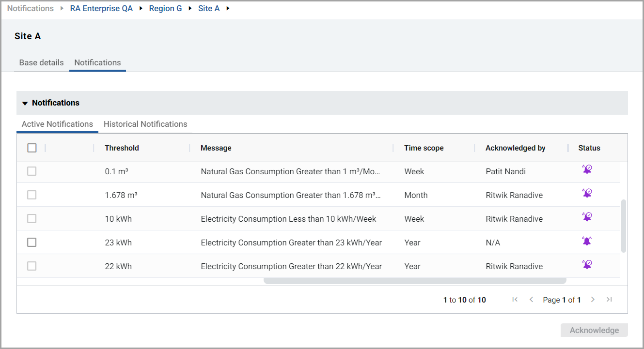Screen dimensions: 644x349
Task: Click the acknowledged bell icon on the 0.1 m³ row
Action: (587, 168)
